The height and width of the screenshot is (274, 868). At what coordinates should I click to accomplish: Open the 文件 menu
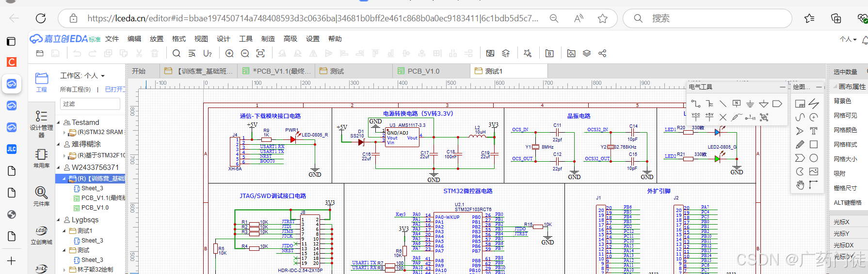tap(112, 39)
